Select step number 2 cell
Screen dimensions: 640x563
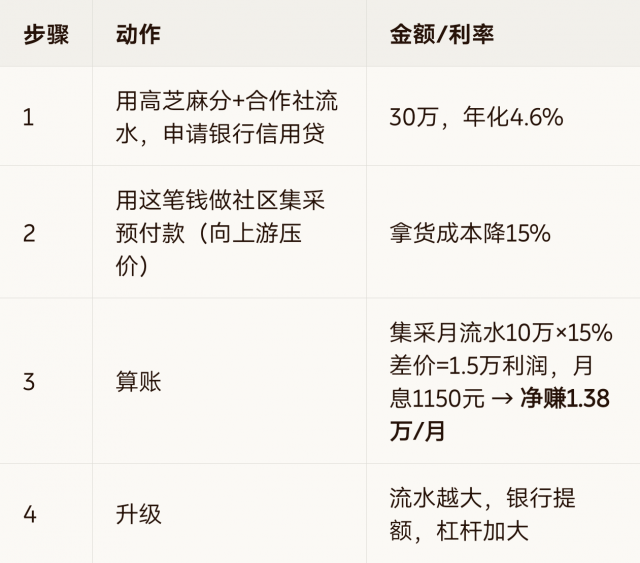click(x=29, y=234)
